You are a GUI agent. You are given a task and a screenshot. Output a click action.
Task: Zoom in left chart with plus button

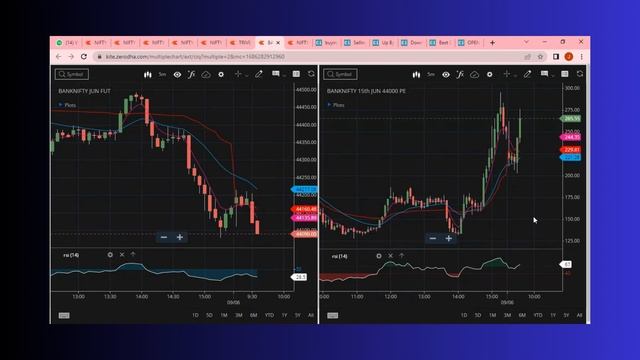click(180, 237)
